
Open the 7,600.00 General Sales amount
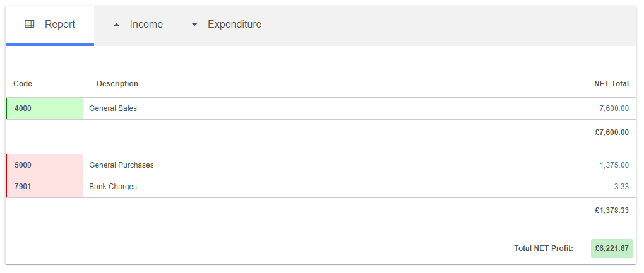(614, 108)
